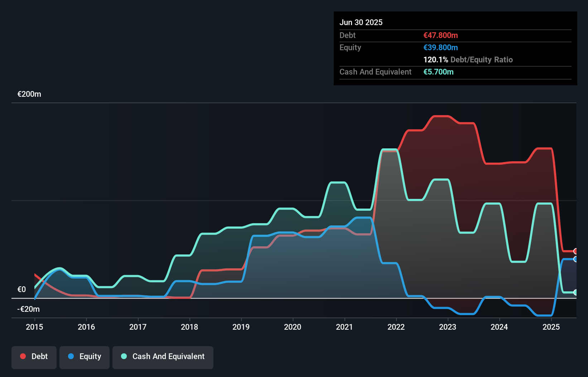This screenshot has height=377, width=588.
Task: Select the red Debt endpoint marker on chart edge
Action: pyautogui.click(x=575, y=251)
